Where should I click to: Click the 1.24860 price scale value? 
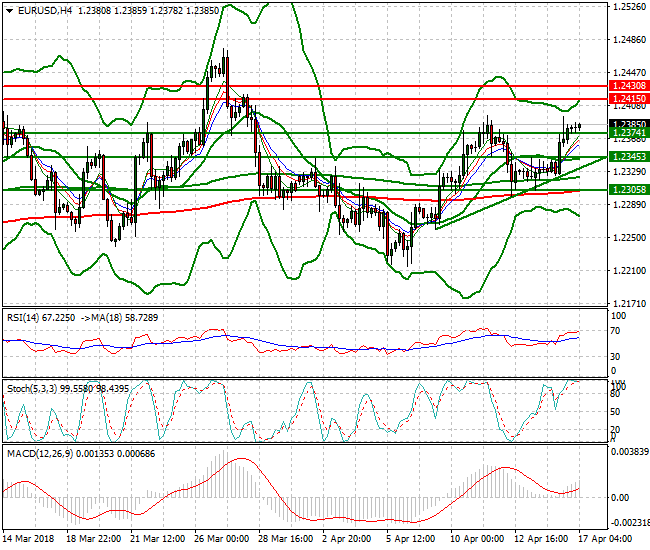pos(629,40)
